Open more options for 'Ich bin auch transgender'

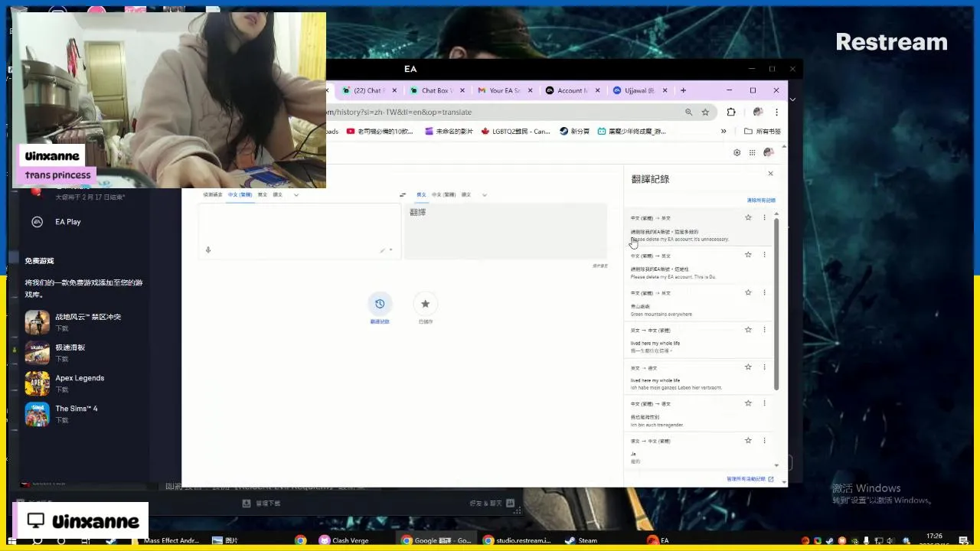(x=764, y=403)
